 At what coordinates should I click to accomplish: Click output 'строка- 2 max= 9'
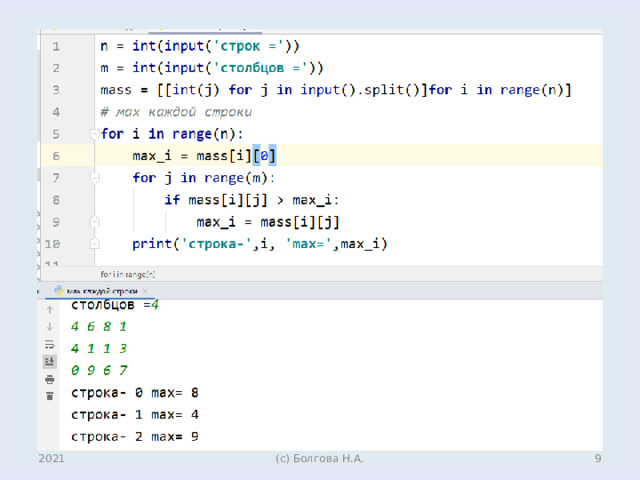point(135,437)
